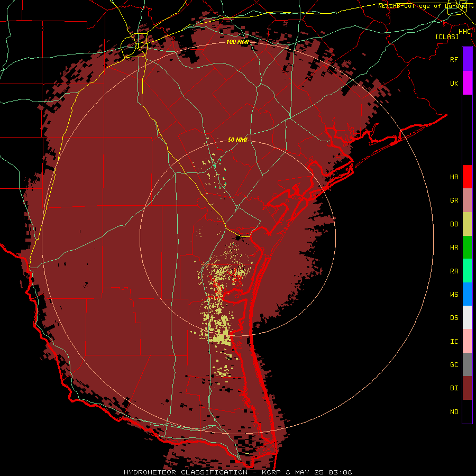
Task: Click the 100 NMI range ring label
Action: coord(237,42)
